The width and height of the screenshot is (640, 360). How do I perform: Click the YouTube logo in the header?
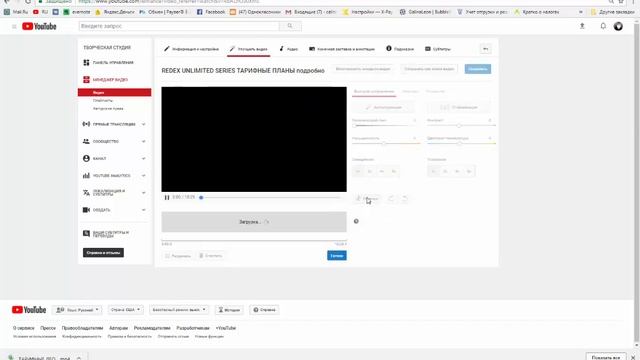click(x=39, y=26)
